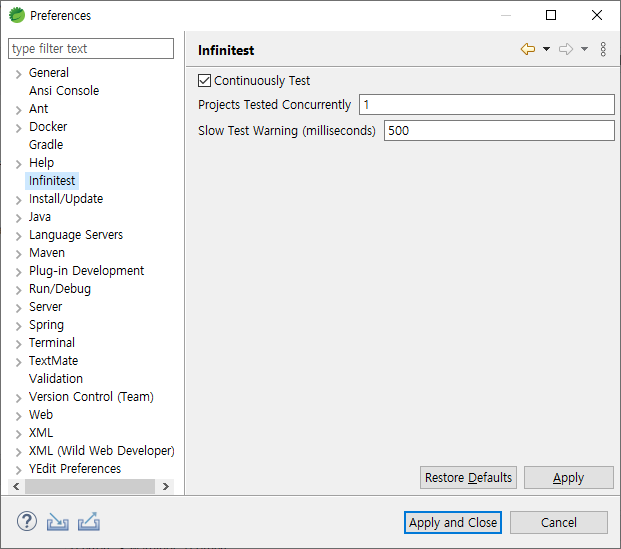Click the Slow Test Warning milliseconds field
This screenshot has height=549, width=621.
499,131
